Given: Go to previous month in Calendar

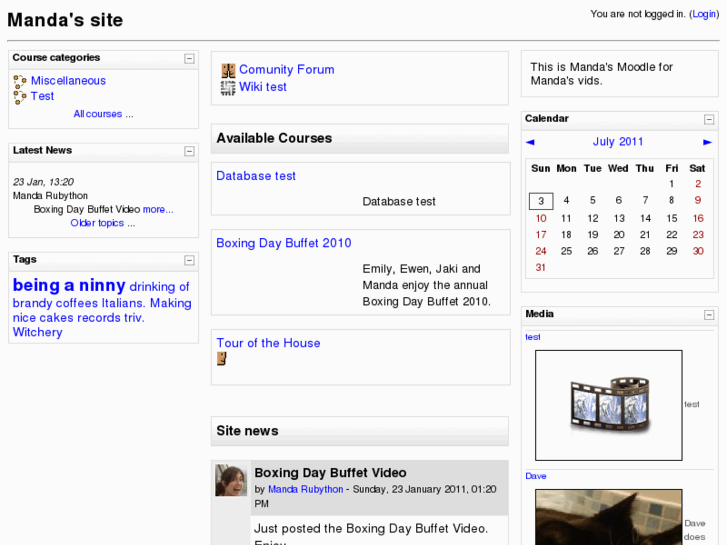Looking at the screenshot, I should (530, 142).
